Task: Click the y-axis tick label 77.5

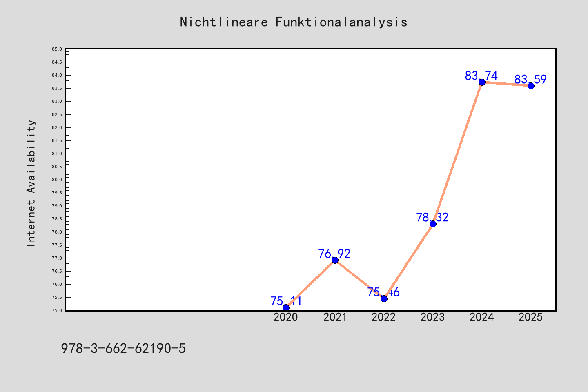Action: (57, 245)
